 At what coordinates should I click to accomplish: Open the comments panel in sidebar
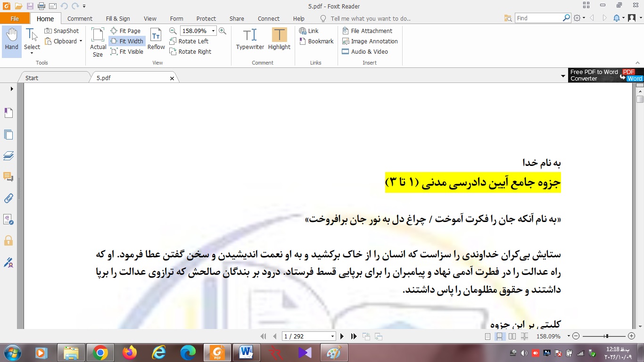pyautogui.click(x=8, y=177)
